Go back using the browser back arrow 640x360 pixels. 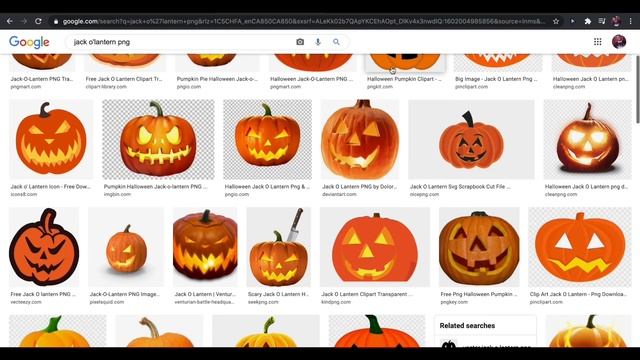[10, 21]
